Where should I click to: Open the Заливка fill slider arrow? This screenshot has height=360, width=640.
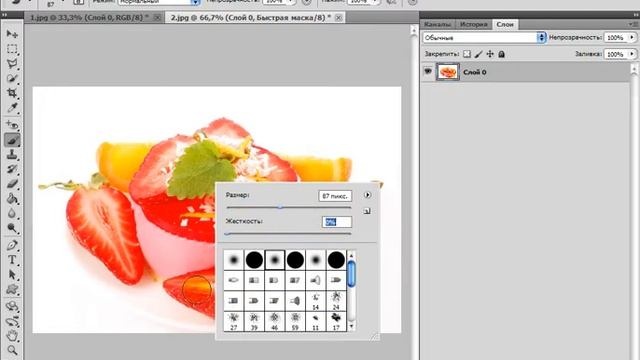(x=632, y=54)
